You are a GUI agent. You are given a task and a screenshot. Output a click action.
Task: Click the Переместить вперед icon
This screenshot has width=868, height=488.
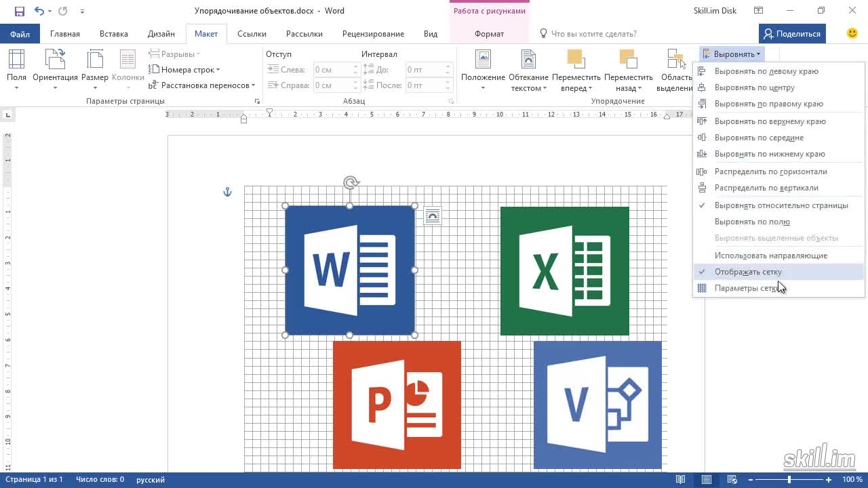(x=576, y=60)
